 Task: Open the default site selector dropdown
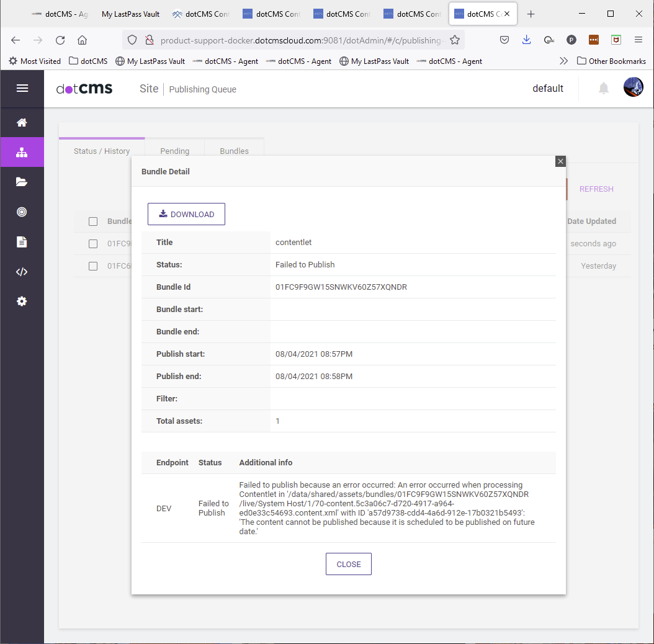pyautogui.click(x=547, y=88)
